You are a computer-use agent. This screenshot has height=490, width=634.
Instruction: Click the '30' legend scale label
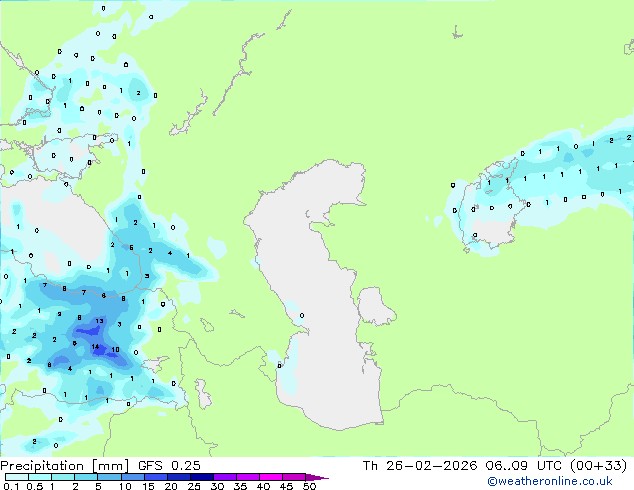(217, 486)
